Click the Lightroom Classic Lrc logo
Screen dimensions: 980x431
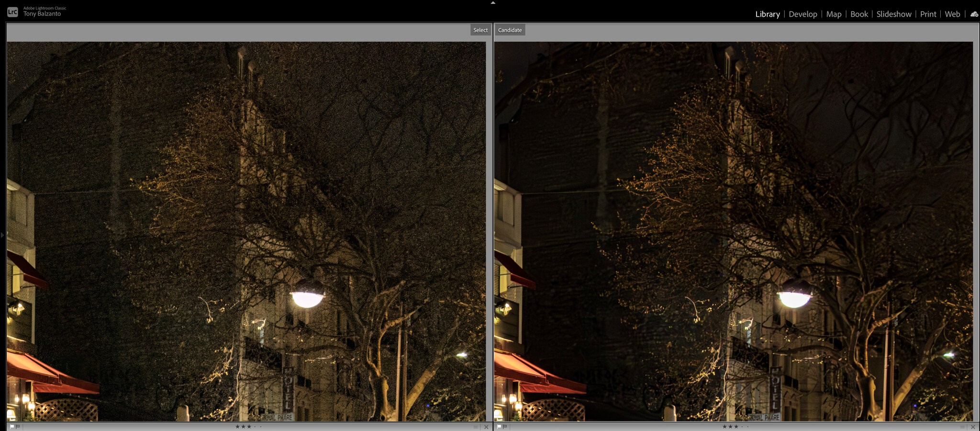pos(12,12)
